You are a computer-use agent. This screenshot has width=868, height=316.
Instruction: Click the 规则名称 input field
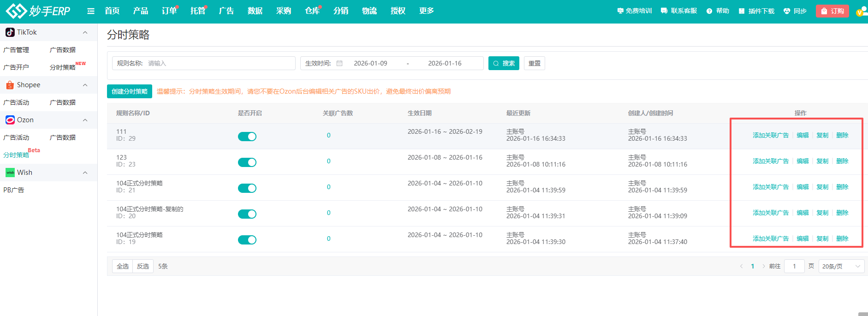219,63
